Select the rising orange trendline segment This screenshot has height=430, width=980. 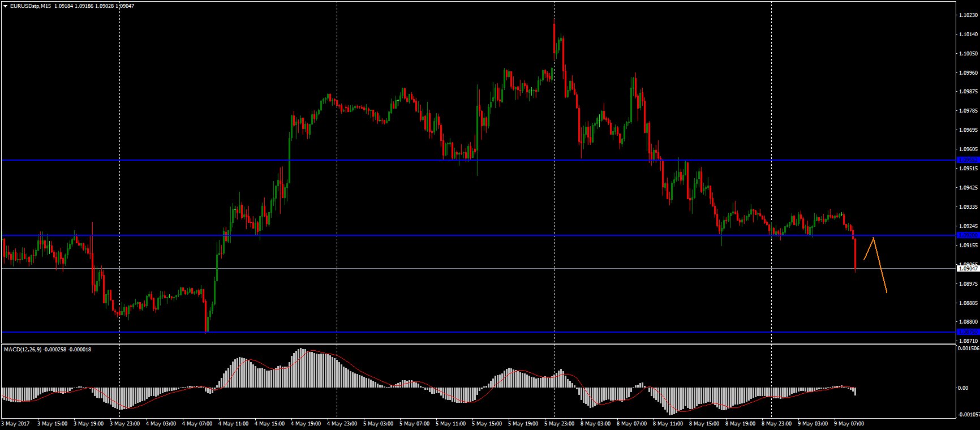(869, 248)
